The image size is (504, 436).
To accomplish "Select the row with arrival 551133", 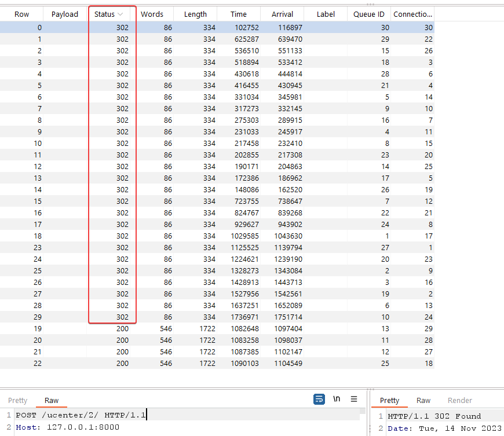I will tap(217, 50).
